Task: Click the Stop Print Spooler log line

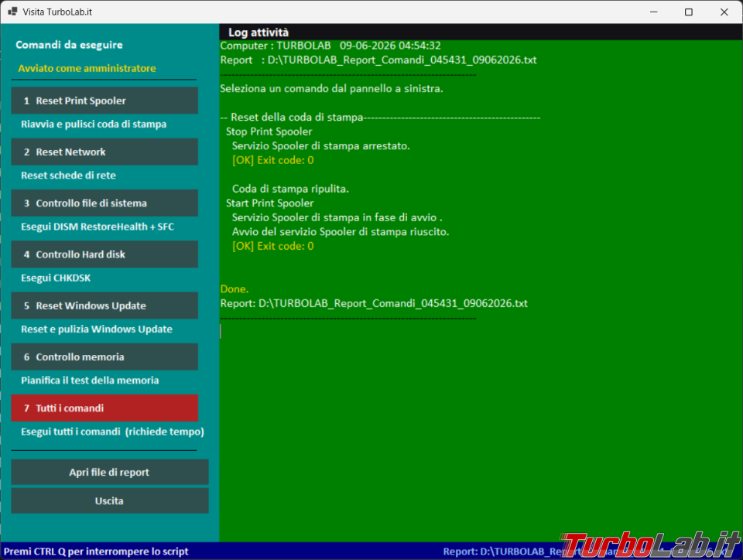Action: tap(269, 131)
